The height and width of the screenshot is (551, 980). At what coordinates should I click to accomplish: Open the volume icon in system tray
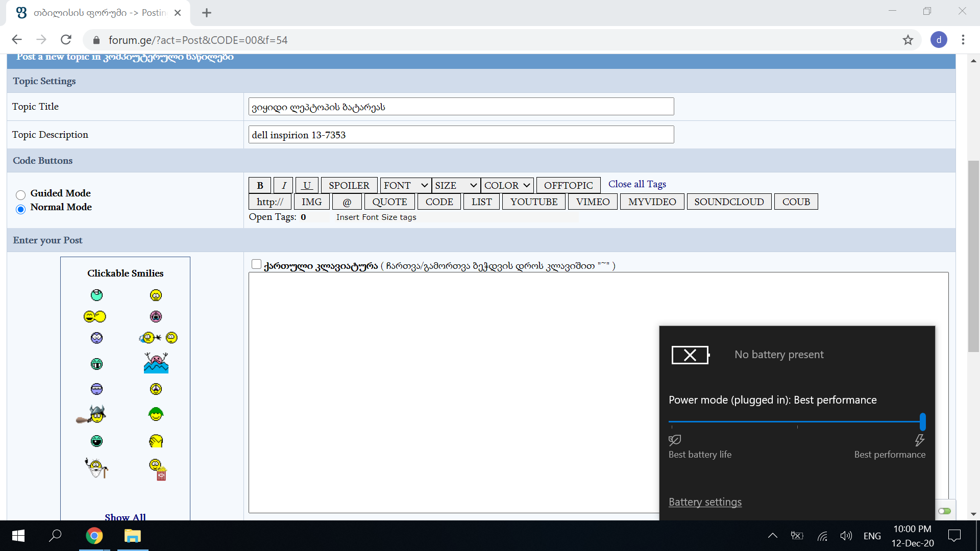pyautogui.click(x=846, y=536)
